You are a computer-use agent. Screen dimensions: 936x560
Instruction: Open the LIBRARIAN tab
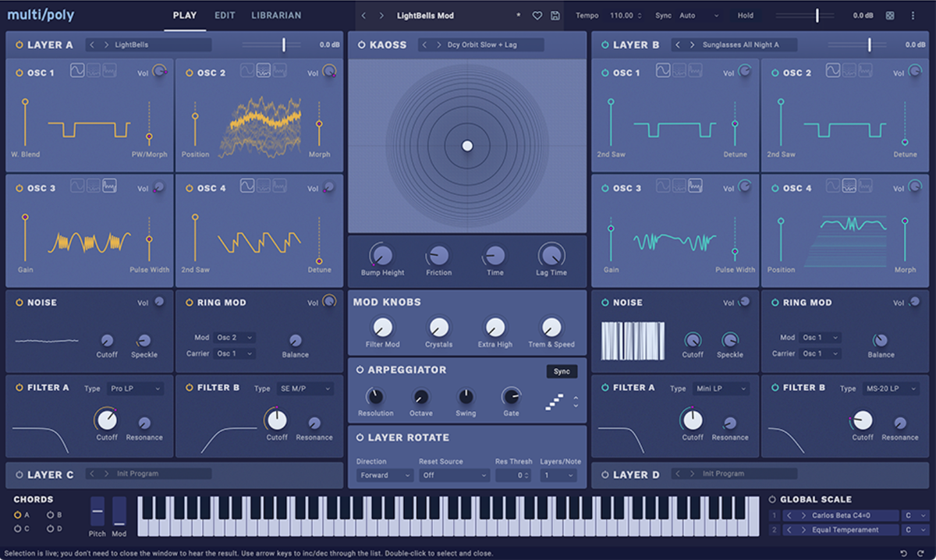[x=276, y=16]
